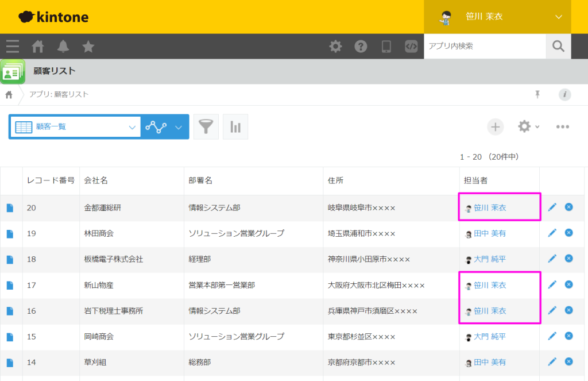Open the developer code icon
The height and width of the screenshot is (381, 588).
tap(411, 46)
